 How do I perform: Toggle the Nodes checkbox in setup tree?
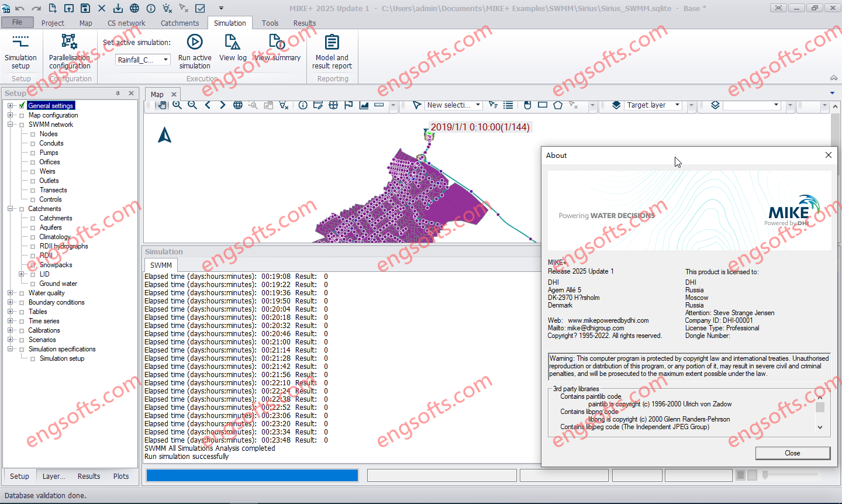(x=33, y=134)
